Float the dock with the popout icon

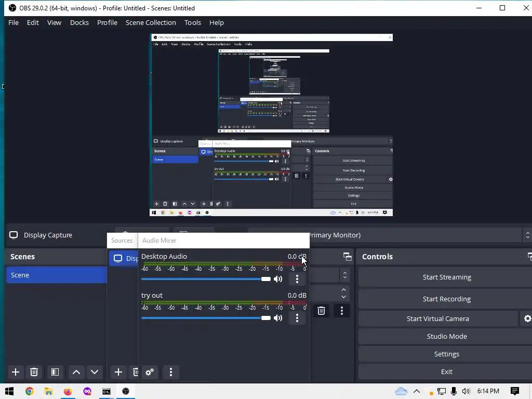348,257
